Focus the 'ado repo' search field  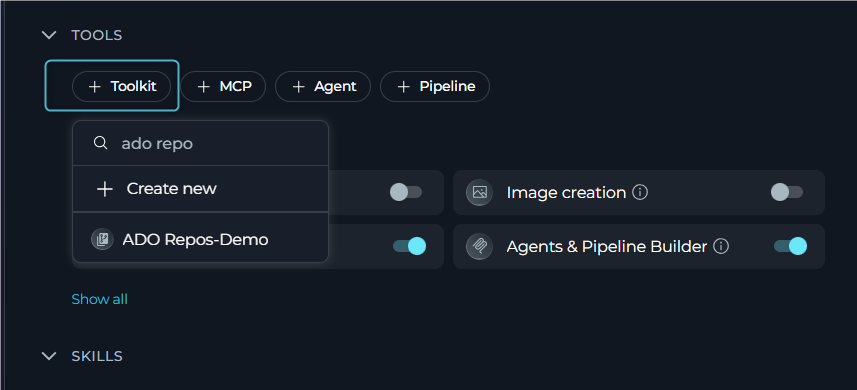point(201,144)
